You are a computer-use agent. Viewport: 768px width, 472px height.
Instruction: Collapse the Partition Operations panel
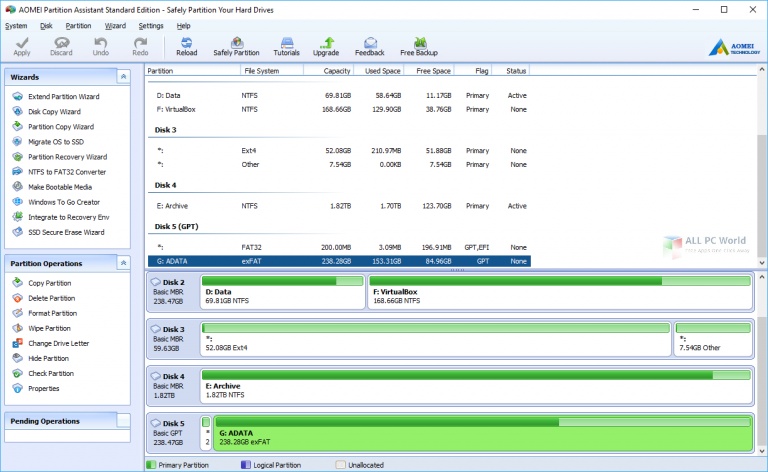coord(123,263)
